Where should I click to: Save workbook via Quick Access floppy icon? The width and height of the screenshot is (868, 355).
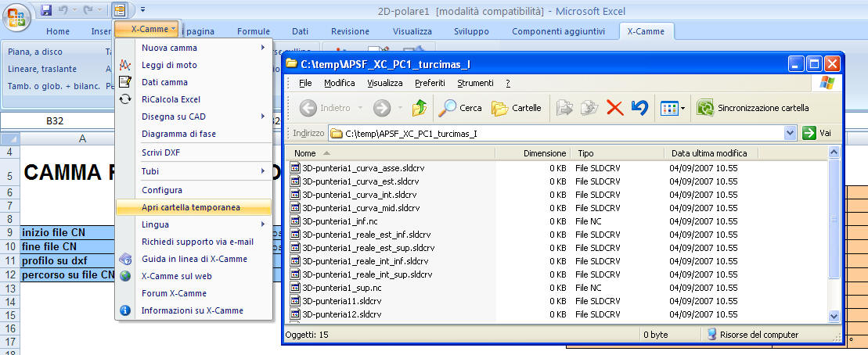coord(46,10)
